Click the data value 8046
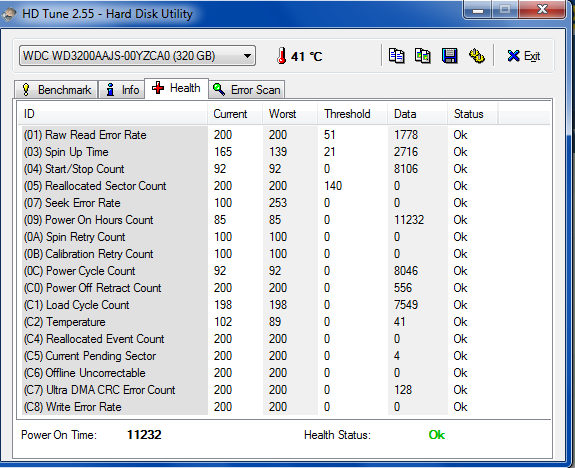 pyautogui.click(x=406, y=271)
